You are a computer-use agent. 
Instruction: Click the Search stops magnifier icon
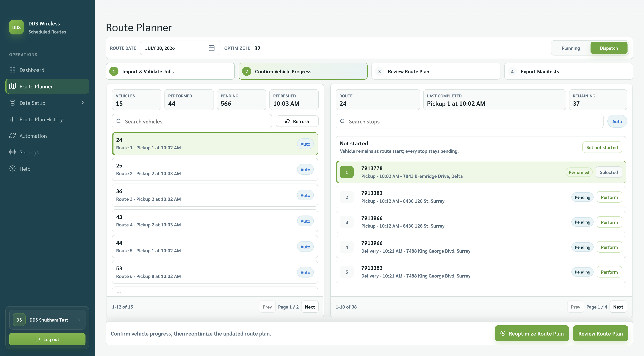[x=343, y=121]
